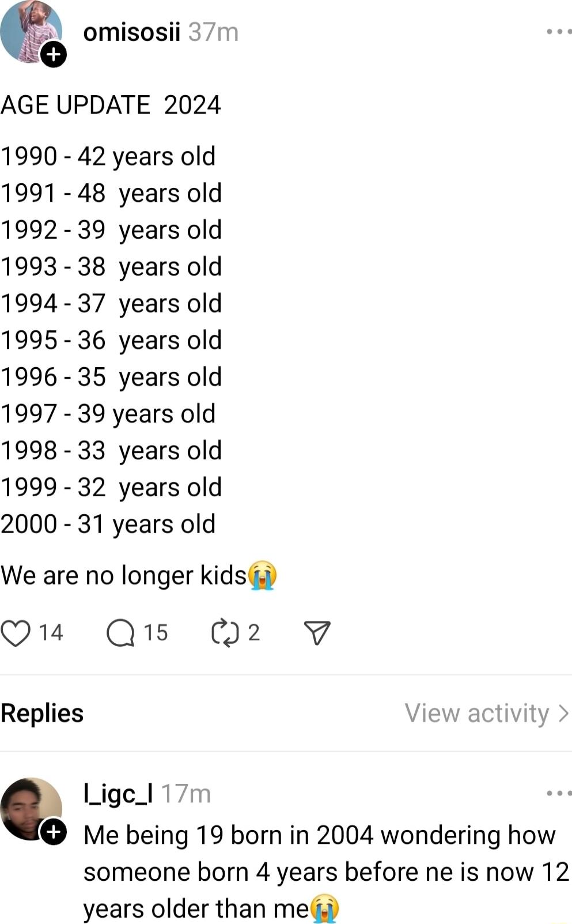Image resolution: width=572 pixels, height=924 pixels.
Task: Click the repost count of 2
Action: (x=254, y=633)
